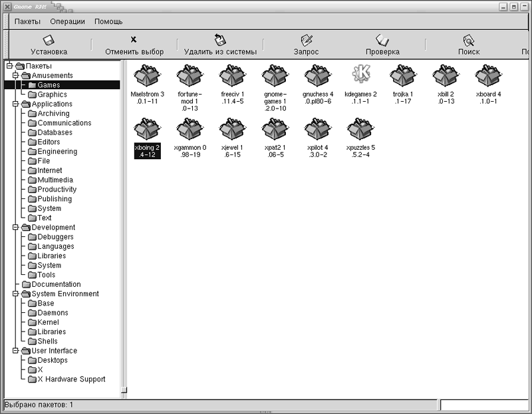The height and width of the screenshot is (414, 532).
Task: Open the Запрос (Query) toolbar tool
Action: 306,40
